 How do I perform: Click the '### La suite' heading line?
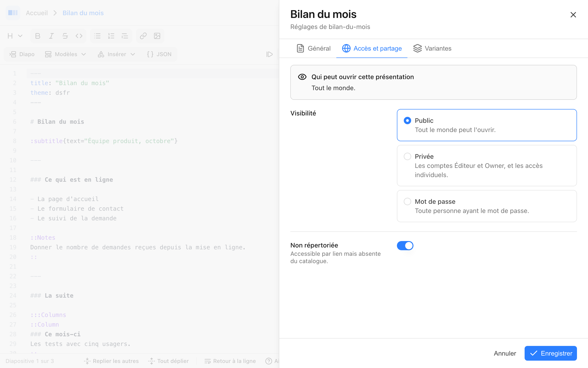click(x=52, y=296)
